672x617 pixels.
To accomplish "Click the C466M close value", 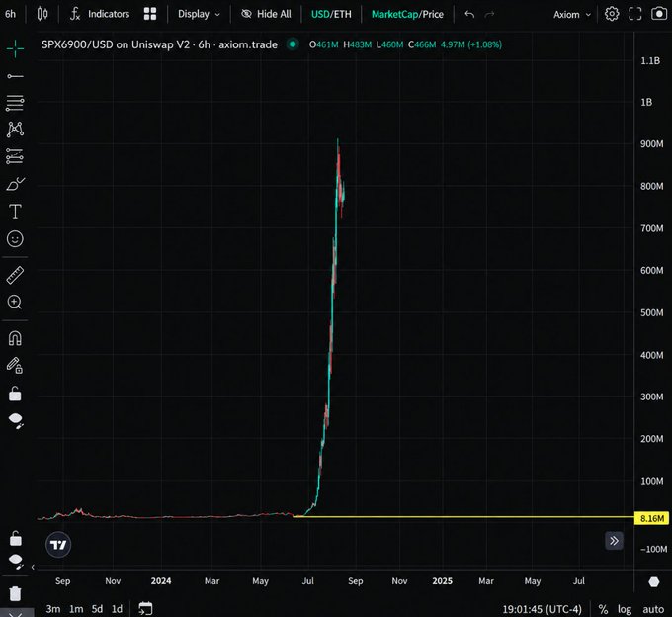I will (x=422, y=44).
